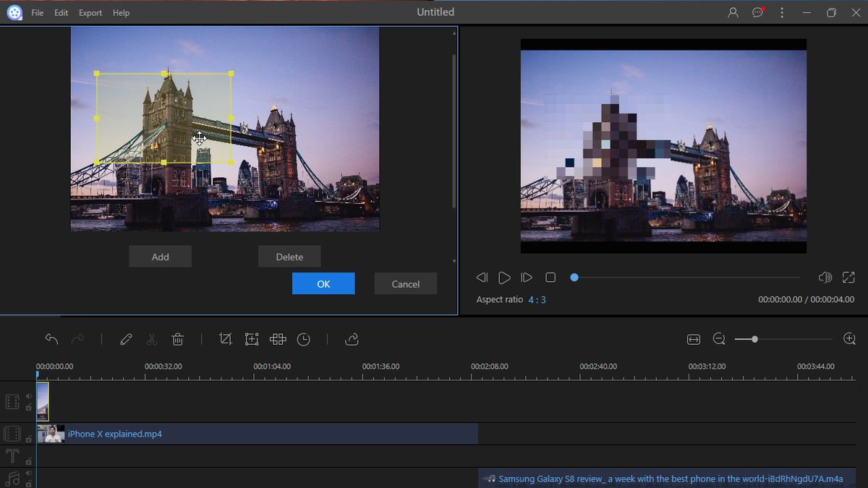The width and height of the screenshot is (868, 488).
Task: Zoom in on the timeline
Action: [x=849, y=339]
